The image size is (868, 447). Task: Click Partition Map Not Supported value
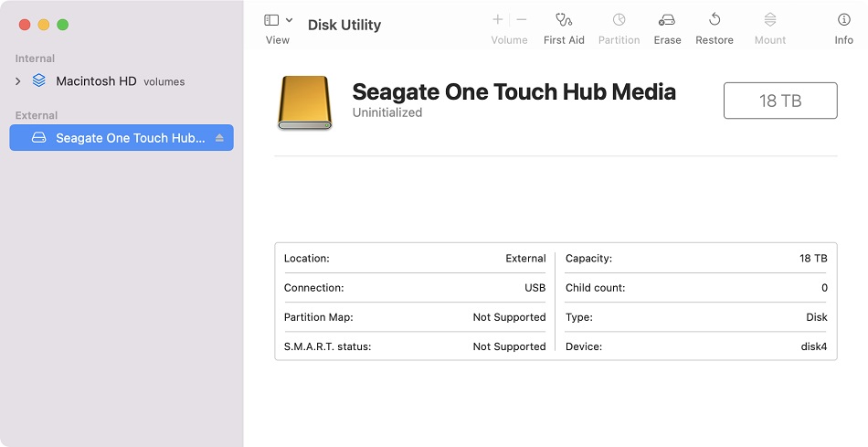tap(509, 317)
